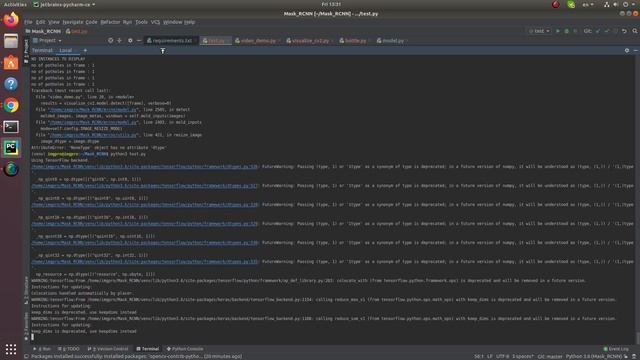
Task: Open the VCS menu
Action: tap(156, 22)
